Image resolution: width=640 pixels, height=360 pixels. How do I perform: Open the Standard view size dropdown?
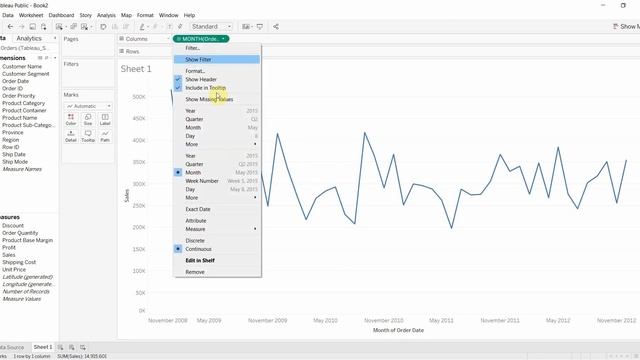click(211, 27)
